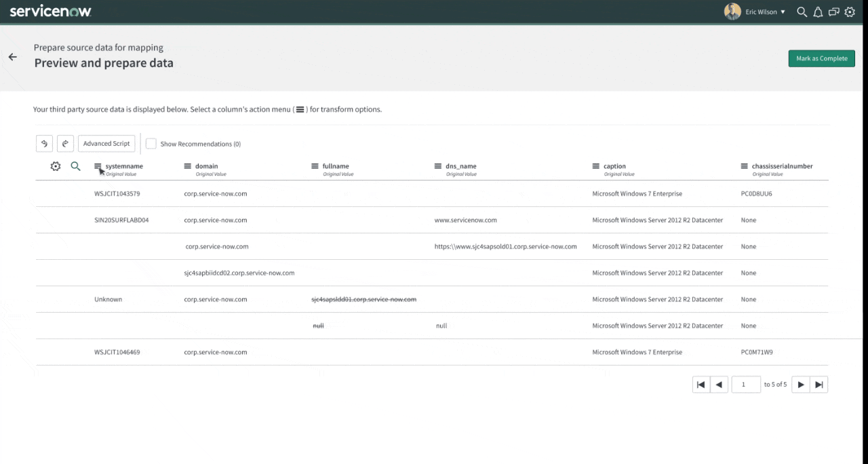Screen dimensions: 868x464
Task: Select the WSJCIT1043579 systemname cell
Action: (117, 194)
